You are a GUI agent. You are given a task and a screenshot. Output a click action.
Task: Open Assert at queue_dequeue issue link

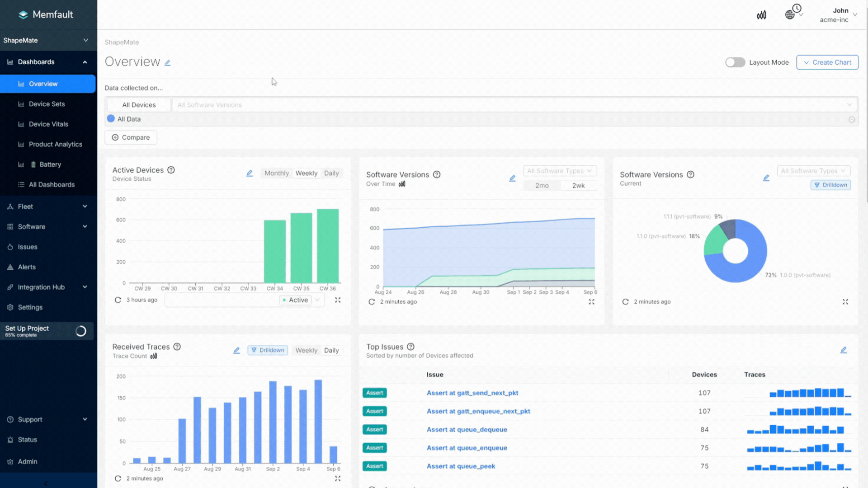(x=467, y=430)
